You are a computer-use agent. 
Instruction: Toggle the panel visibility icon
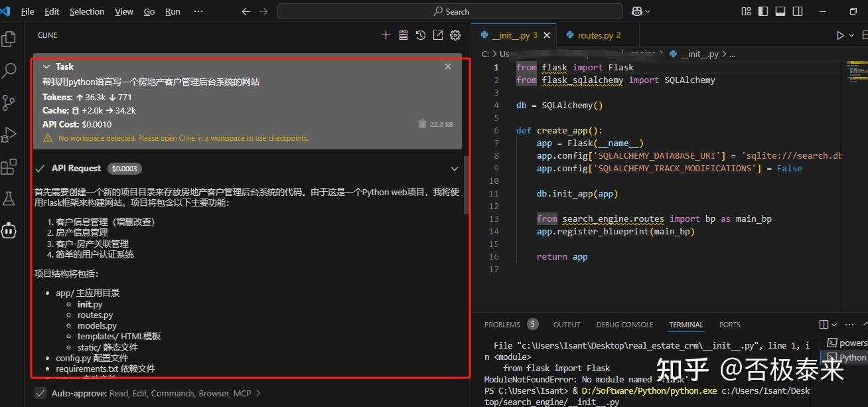782,11
